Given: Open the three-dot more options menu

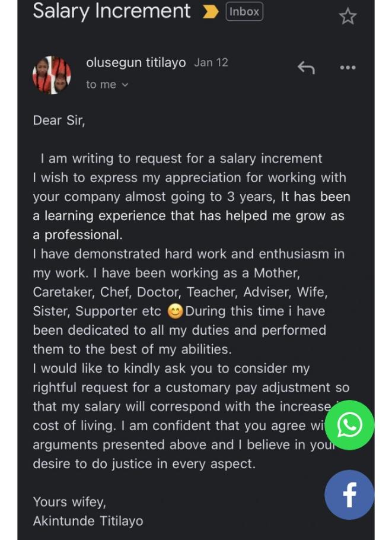Looking at the screenshot, I should point(348,68).
